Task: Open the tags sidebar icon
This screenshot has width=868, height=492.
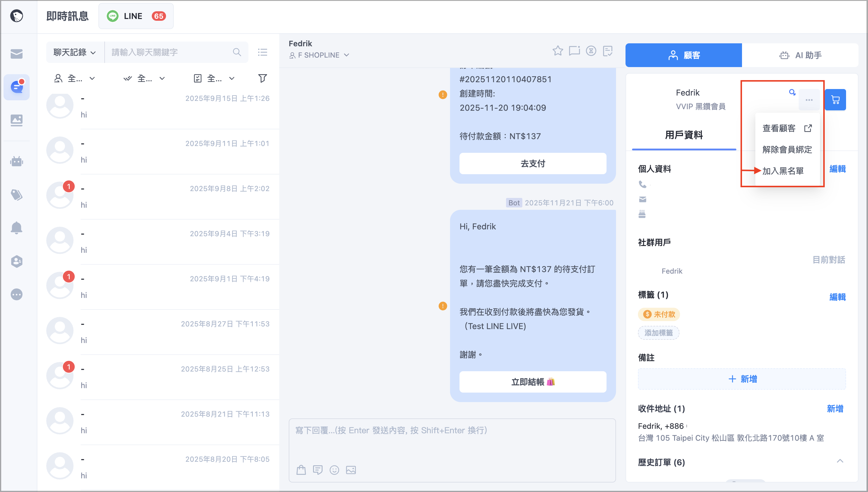Action: pos(16,195)
